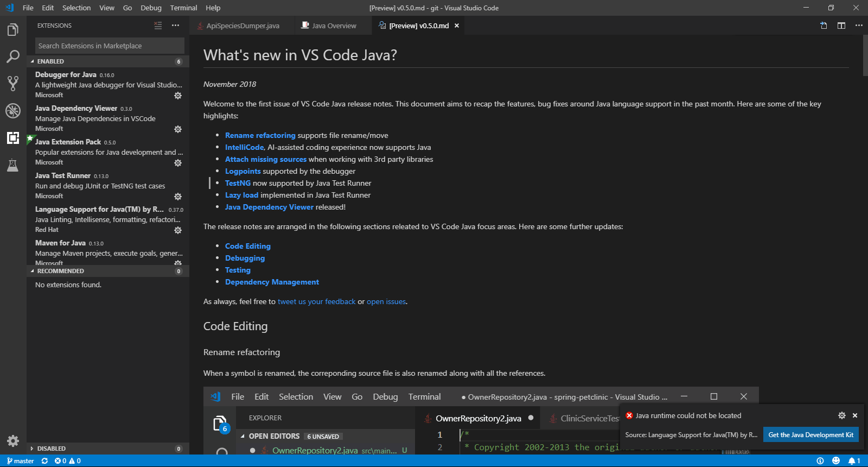Show errors and warnings in the status bar
868x467 pixels.
pos(68,461)
